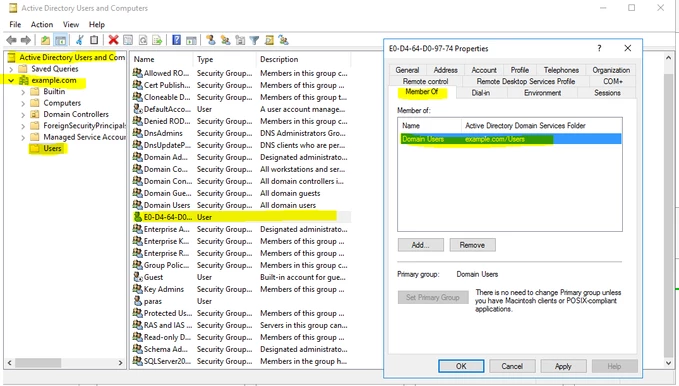Viewport: 679px width, 386px height.
Task: Select Domain Users in Member of list
Action: [x=510, y=139]
